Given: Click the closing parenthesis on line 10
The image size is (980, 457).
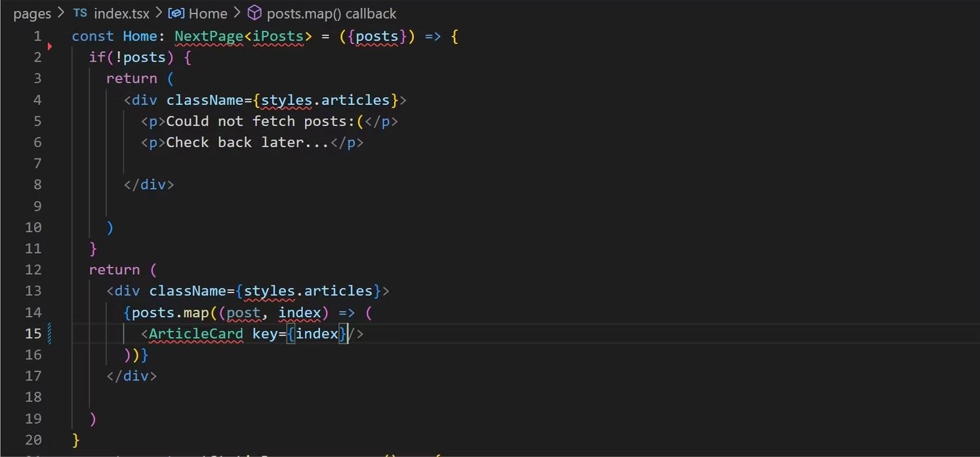Looking at the screenshot, I should click(x=110, y=228).
